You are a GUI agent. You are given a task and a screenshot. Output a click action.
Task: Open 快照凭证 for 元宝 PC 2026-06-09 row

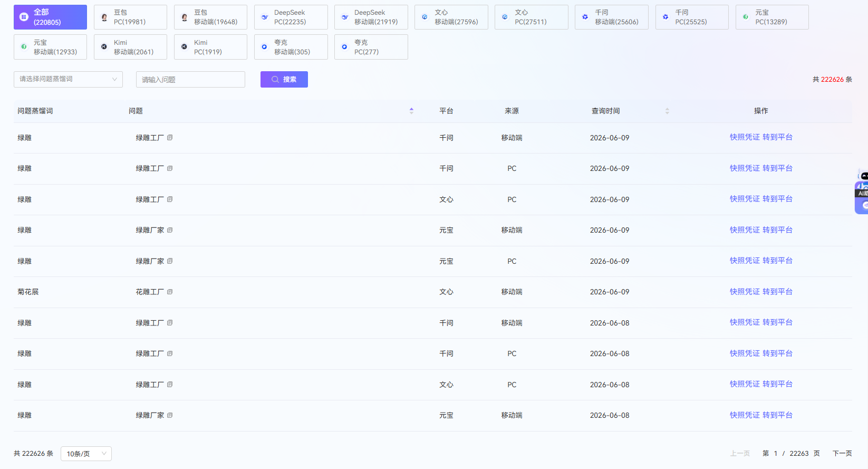tap(745, 261)
